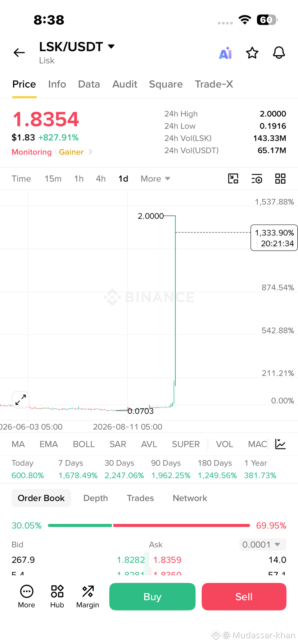This screenshot has height=644, width=298.
Task: Tap the green Buy button
Action: click(152, 597)
